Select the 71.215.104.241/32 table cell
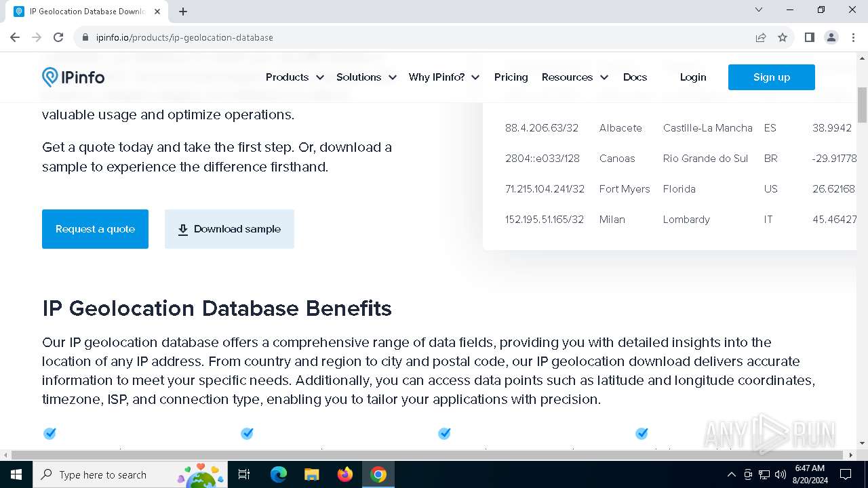The image size is (868, 488). (545, 189)
